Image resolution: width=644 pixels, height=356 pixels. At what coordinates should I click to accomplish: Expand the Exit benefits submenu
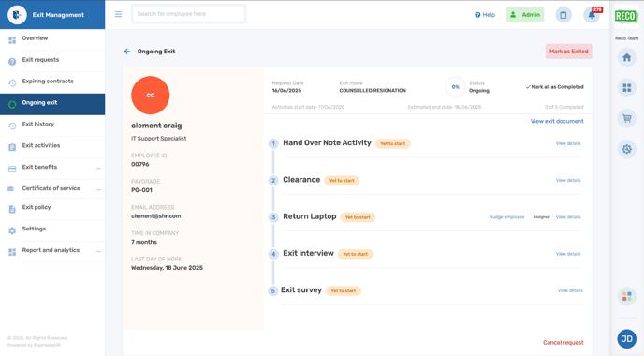tap(98, 168)
